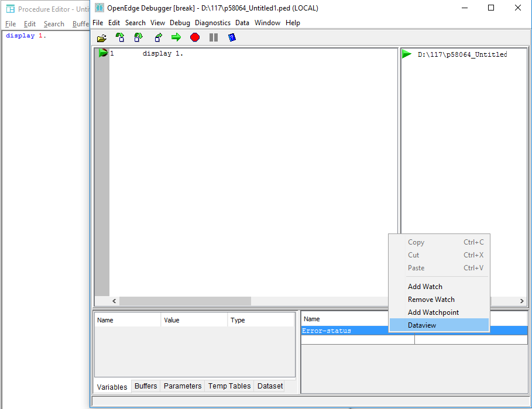Select Add Watch in the context menu

click(425, 286)
